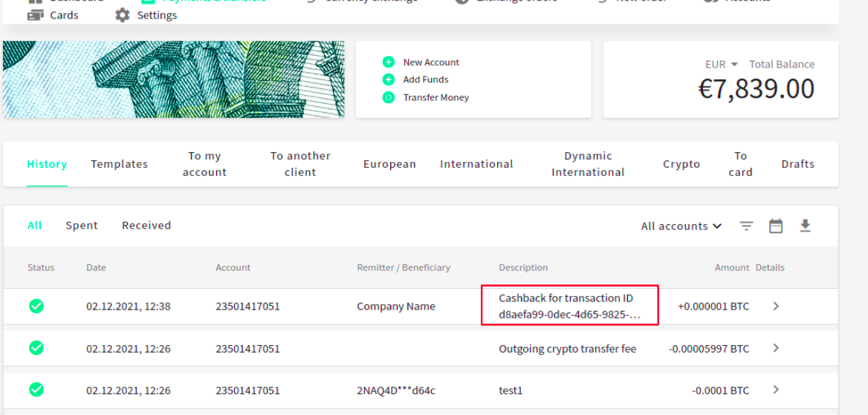
Task: Expand details of test1 transaction
Action: (776, 390)
